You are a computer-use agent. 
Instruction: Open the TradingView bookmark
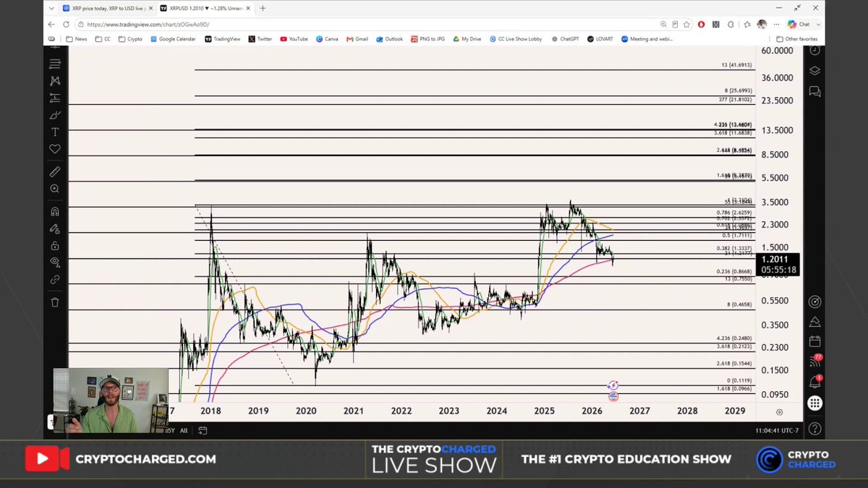coord(222,39)
